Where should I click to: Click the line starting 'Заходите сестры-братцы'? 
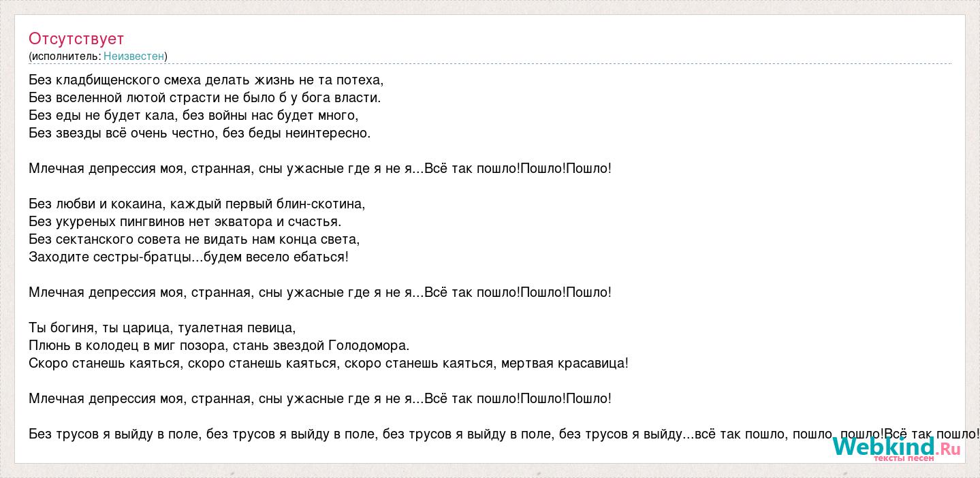(189, 257)
